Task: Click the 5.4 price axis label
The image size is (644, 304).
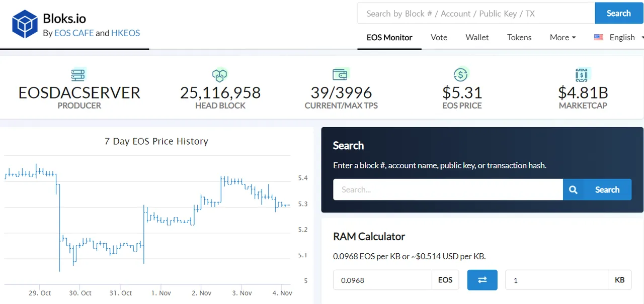Action: coord(303,178)
